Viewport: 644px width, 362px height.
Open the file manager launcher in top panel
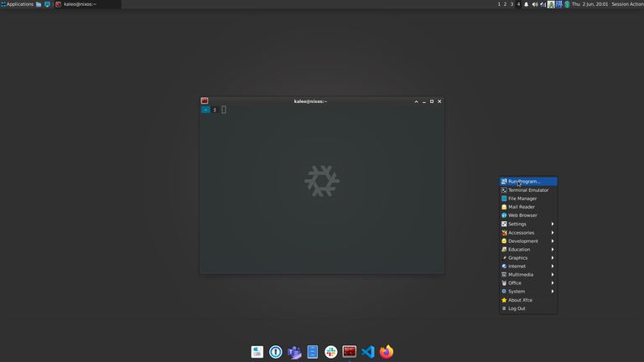(39, 4)
